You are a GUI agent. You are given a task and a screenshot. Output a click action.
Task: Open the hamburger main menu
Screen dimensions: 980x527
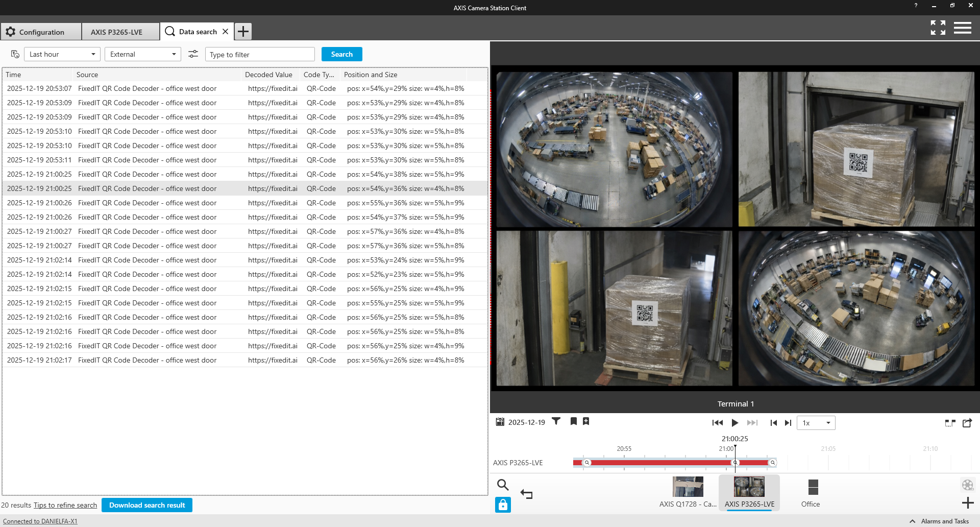963,28
